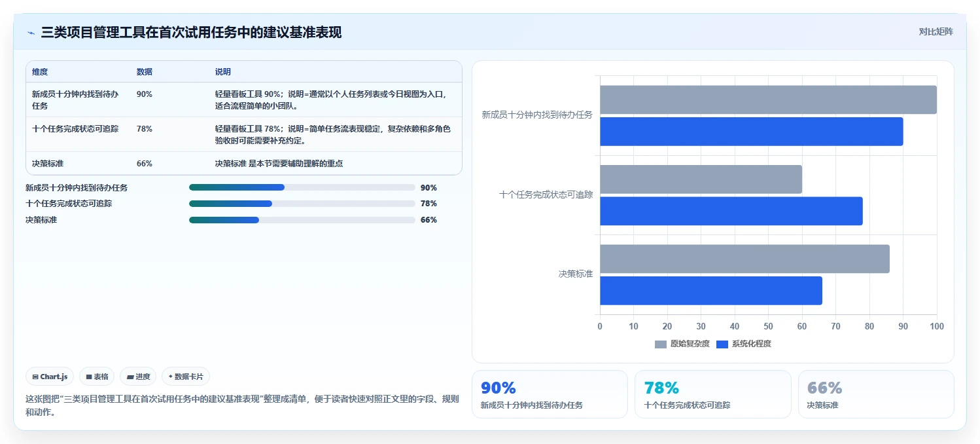
Task: Click the 0 tick on the x-axis
Action: [x=600, y=326]
